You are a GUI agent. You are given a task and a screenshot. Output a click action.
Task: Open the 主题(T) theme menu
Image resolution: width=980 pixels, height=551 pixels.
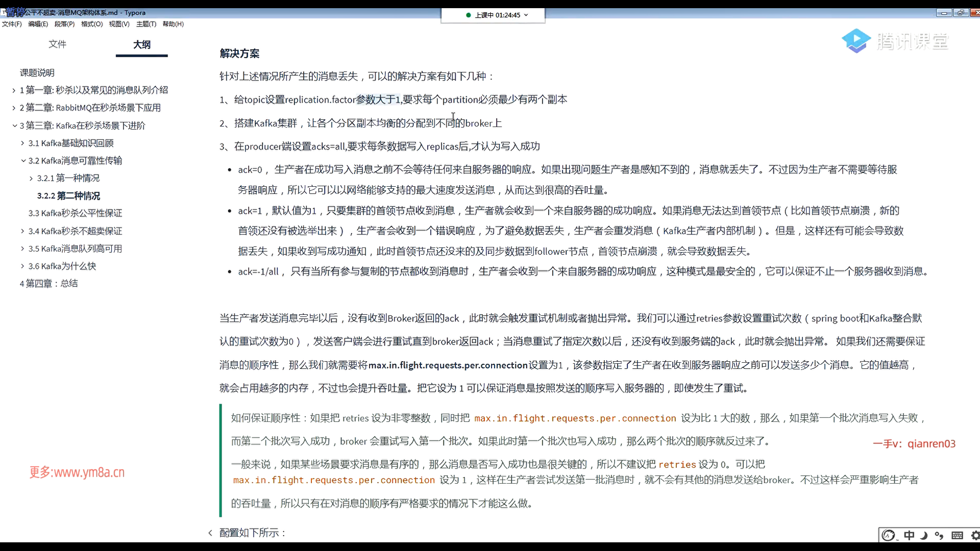pyautogui.click(x=146, y=24)
